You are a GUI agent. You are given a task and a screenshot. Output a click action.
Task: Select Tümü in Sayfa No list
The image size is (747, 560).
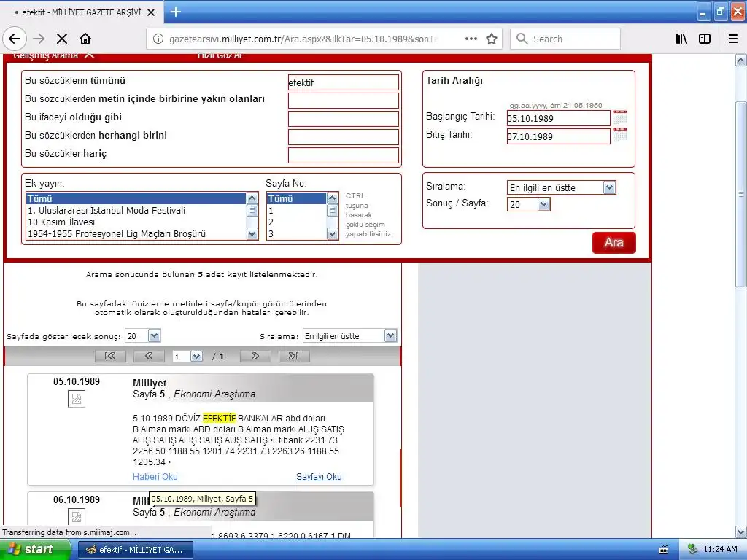pos(296,198)
